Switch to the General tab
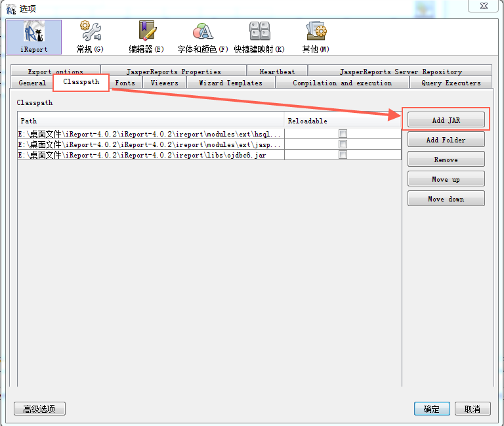 pos(31,82)
